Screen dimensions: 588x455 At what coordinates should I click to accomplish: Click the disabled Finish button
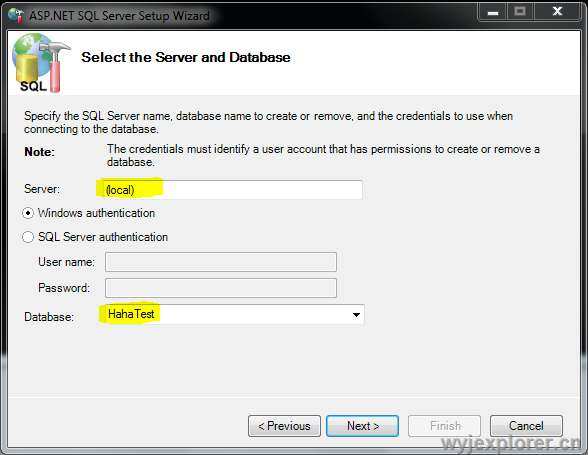click(x=444, y=426)
